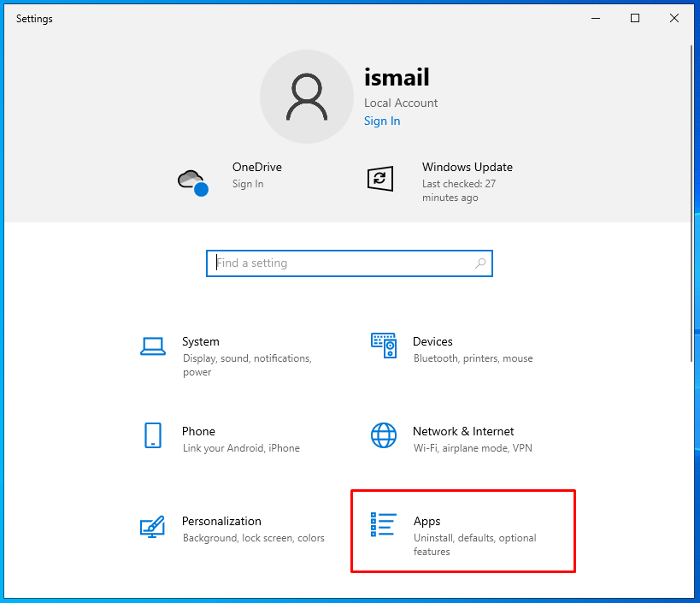Click the user profile avatar icon
Viewport: 700px width, 603px height.
[x=307, y=97]
